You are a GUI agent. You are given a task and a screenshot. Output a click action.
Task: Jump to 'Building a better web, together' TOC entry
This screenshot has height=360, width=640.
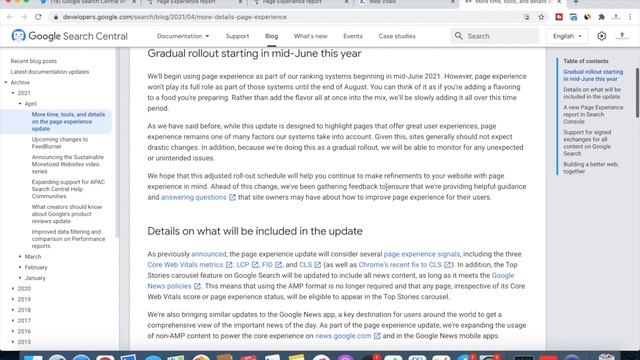click(x=591, y=168)
